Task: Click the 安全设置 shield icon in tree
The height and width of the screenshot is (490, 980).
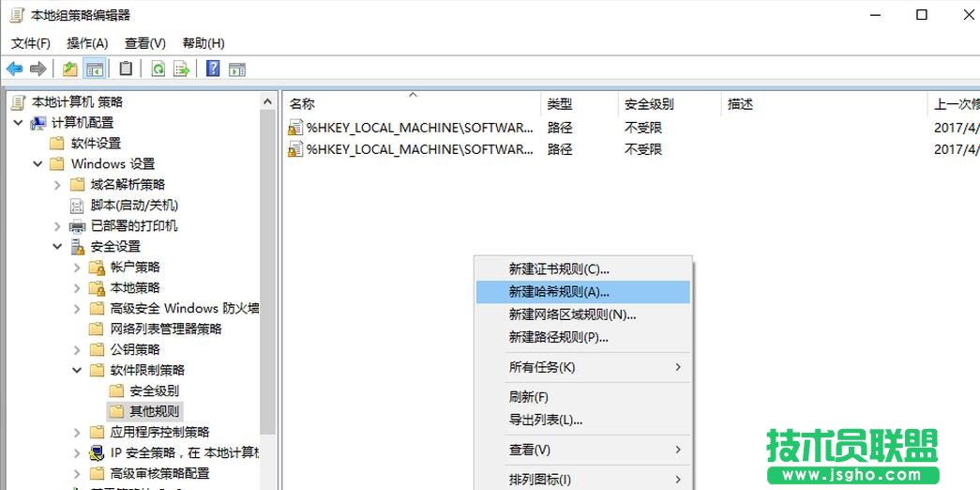Action: [x=78, y=247]
